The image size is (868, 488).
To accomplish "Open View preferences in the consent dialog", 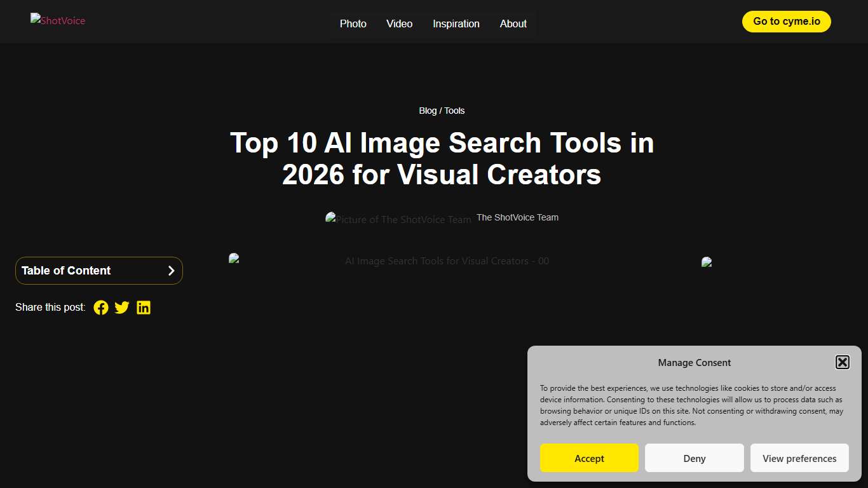I will pyautogui.click(x=799, y=457).
